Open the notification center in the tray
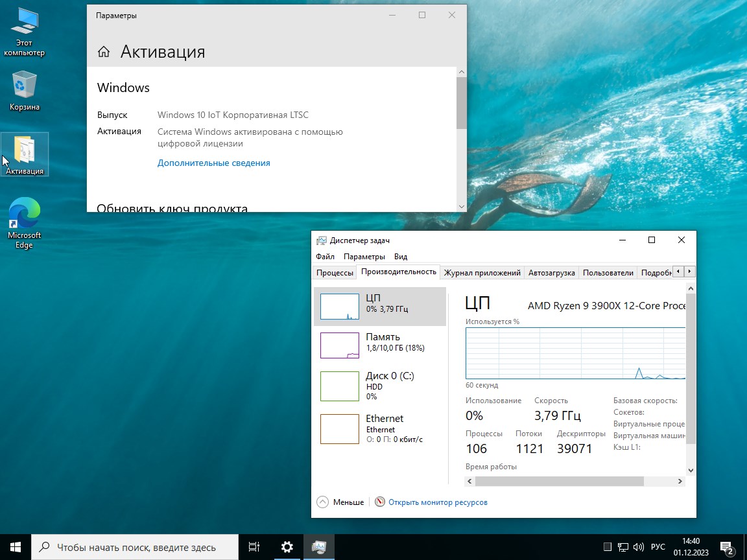 pos(726,547)
